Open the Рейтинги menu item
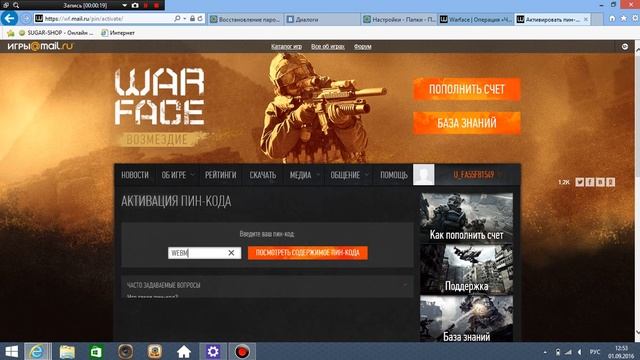 220,175
